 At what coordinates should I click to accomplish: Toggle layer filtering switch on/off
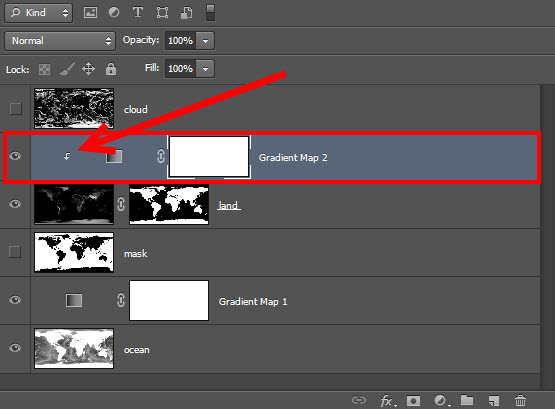[x=210, y=13]
